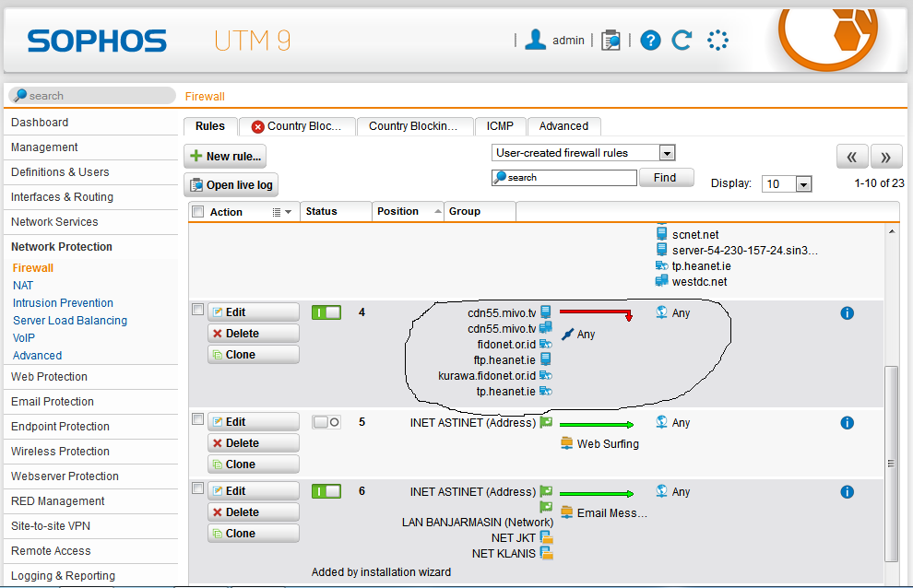Open the Dashboard menu item
The image size is (913, 588).
click(40, 123)
